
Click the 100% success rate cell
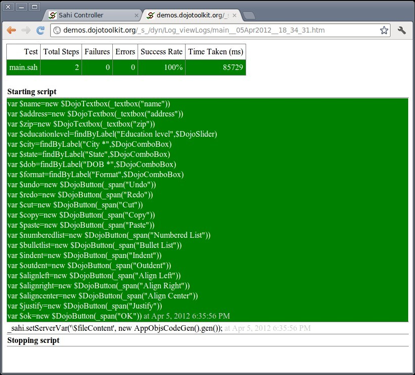pyautogui.click(x=161, y=67)
